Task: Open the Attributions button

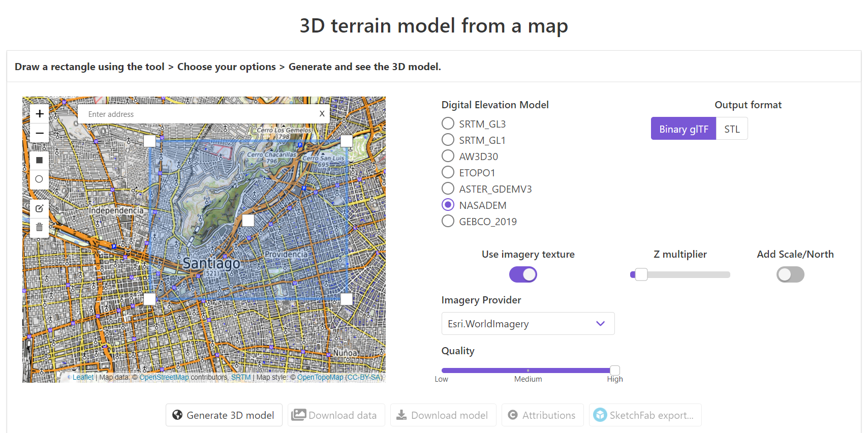Action: (x=542, y=415)
